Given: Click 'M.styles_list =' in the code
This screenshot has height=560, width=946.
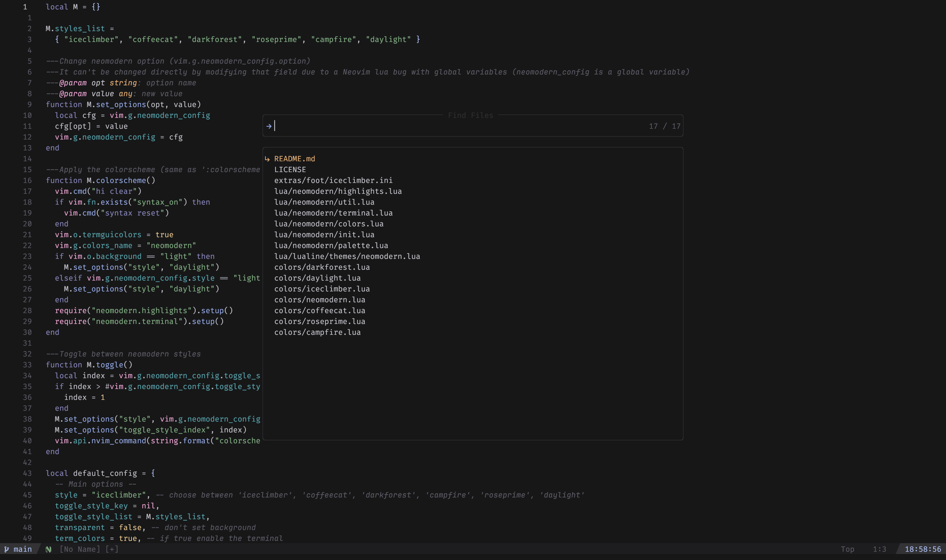Looking at the screenshot, I should [x=80, y=29].
